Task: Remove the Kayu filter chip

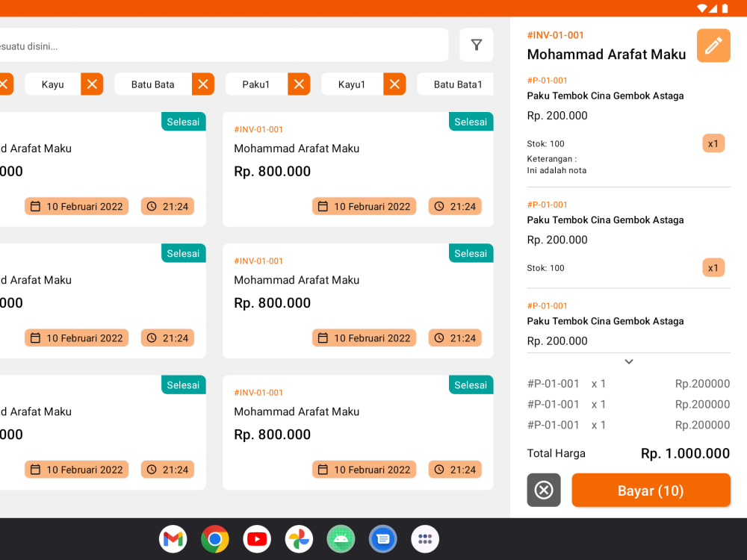Action: tap(91, 84)
